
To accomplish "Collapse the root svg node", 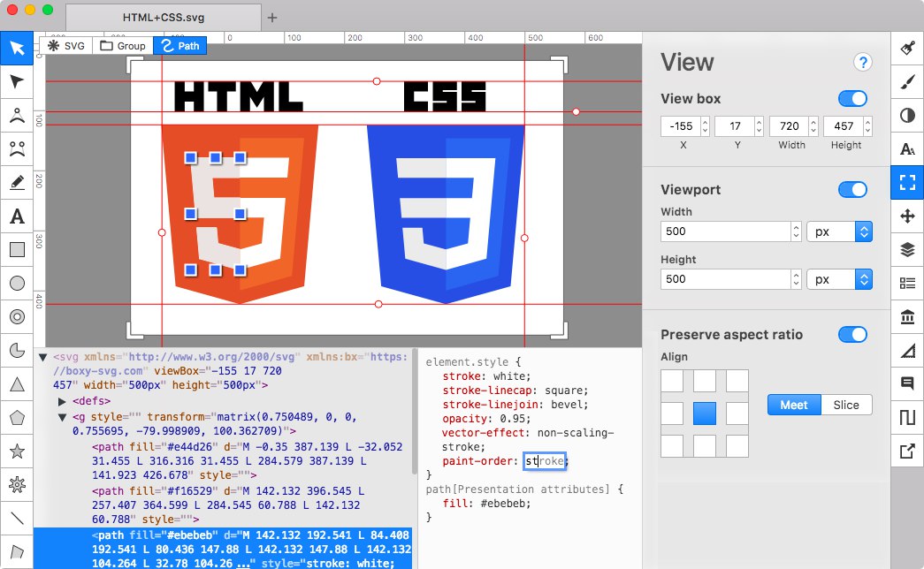I will click(x=42, y=357).
